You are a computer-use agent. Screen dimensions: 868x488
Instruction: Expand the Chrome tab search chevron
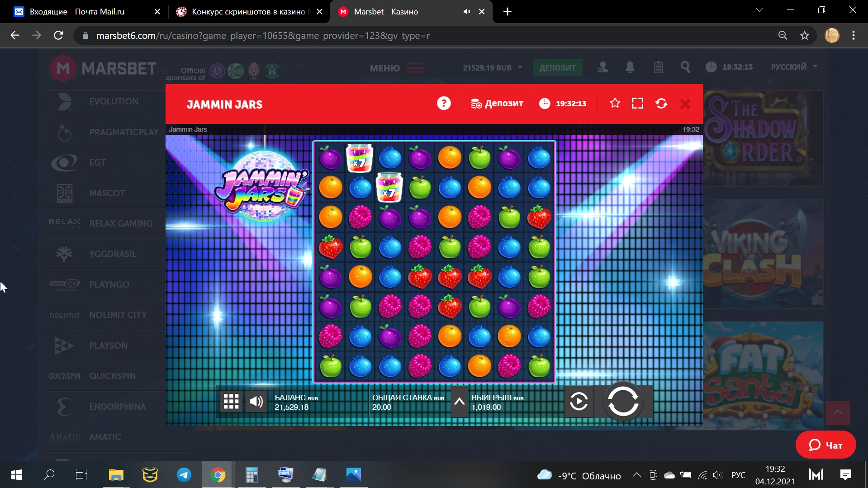tap(759, 10)
